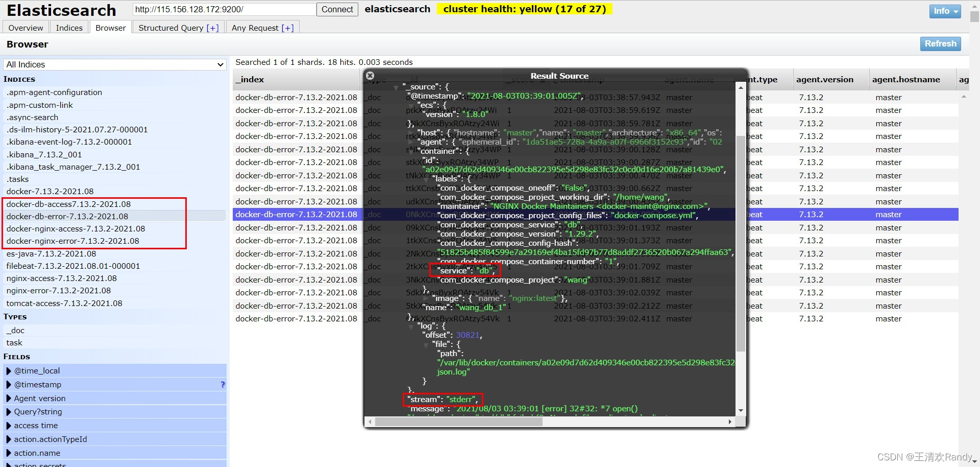The width and height of the screenshot is (980, 467).
Task: Collapse the "container" JSON node
Action: [x=412, y=152]
